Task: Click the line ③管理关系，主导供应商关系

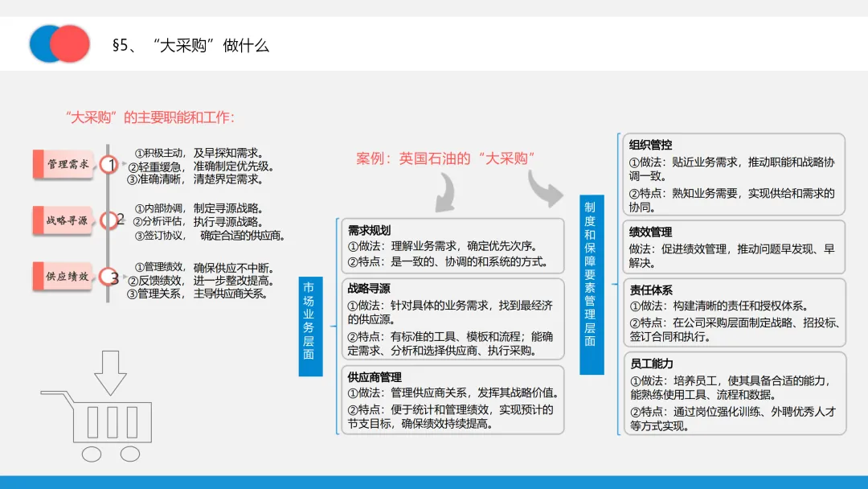Action: point(198,294)
